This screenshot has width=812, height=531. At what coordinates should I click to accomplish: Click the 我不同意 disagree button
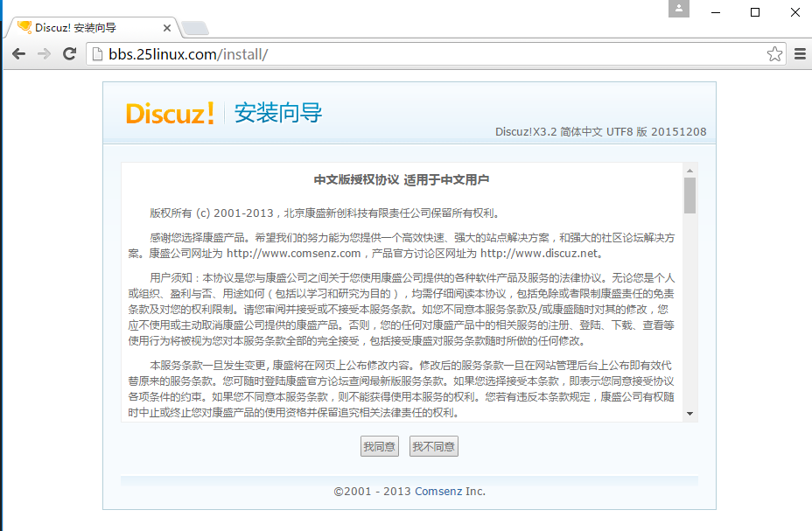tap(433, 446)
